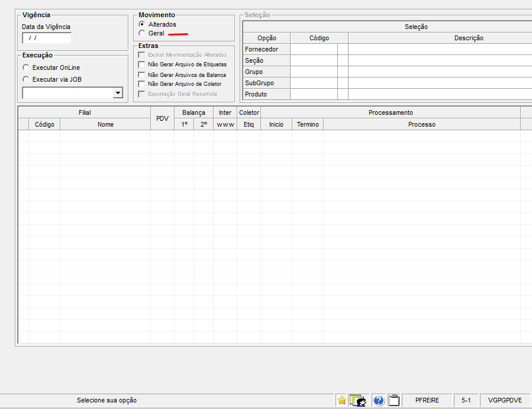Viewport: 532px width, 409px height.
Task: Click the Processamento group header
Action: pos(391,112)
